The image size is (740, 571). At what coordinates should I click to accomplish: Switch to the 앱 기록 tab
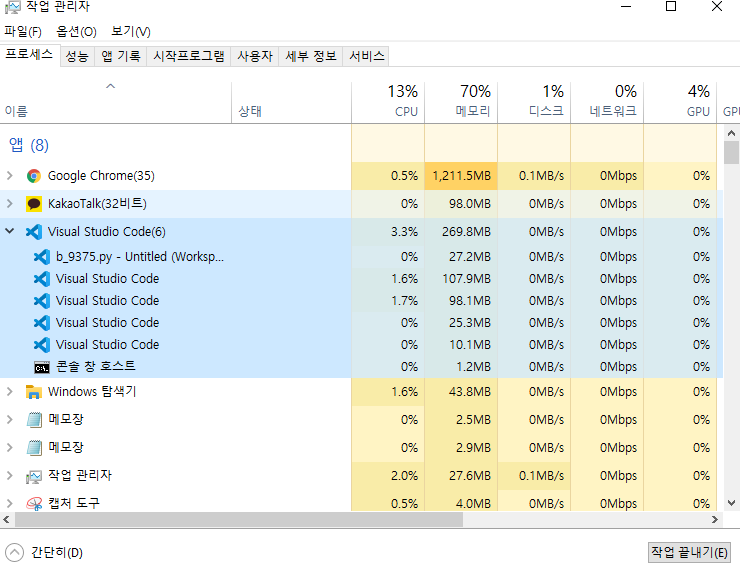121,57
